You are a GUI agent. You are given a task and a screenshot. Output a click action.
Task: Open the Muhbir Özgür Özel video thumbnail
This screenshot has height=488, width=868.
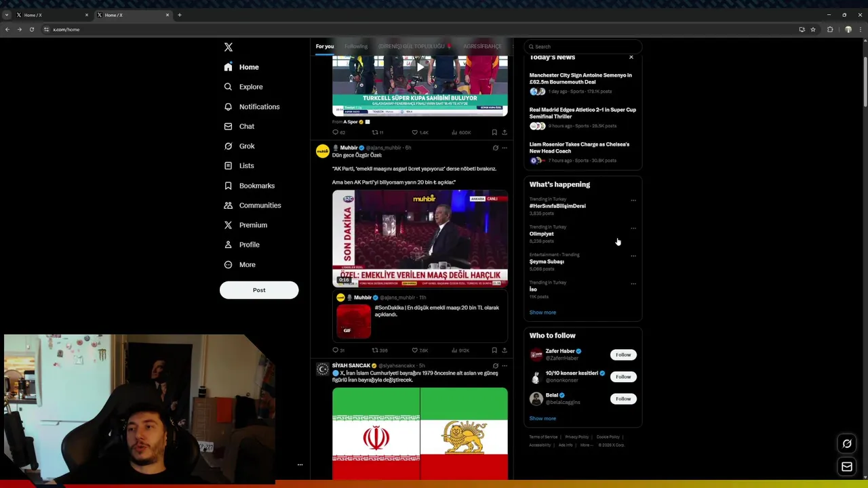point(420,239)
